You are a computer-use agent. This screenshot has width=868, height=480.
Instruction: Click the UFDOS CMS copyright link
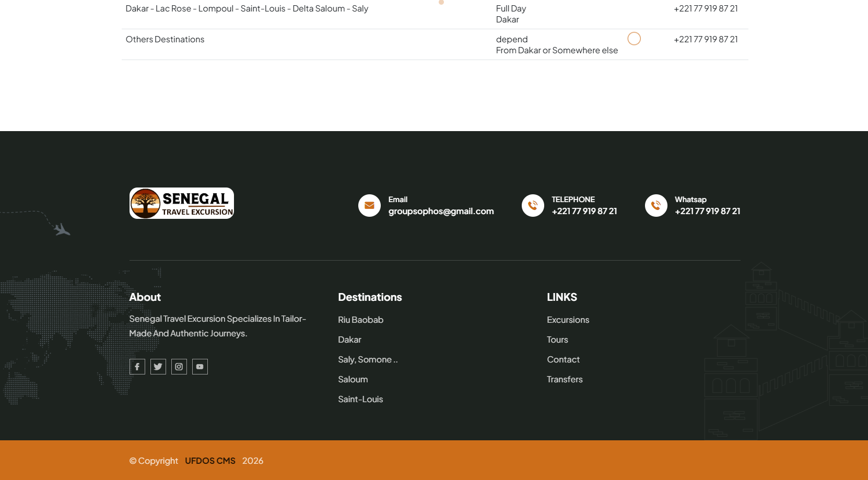pyautogui.click(x=210, y=461)
